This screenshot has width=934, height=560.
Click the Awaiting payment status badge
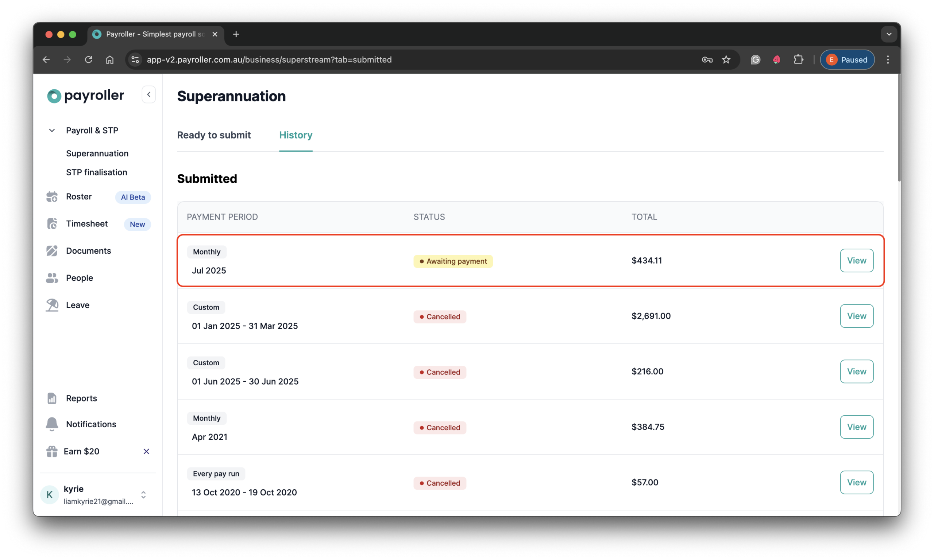[x=453, y=261]
